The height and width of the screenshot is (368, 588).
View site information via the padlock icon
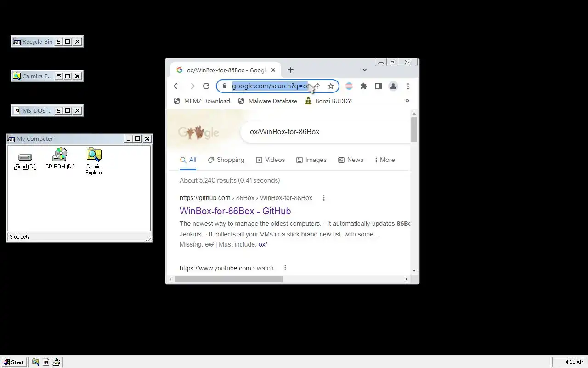224,86
